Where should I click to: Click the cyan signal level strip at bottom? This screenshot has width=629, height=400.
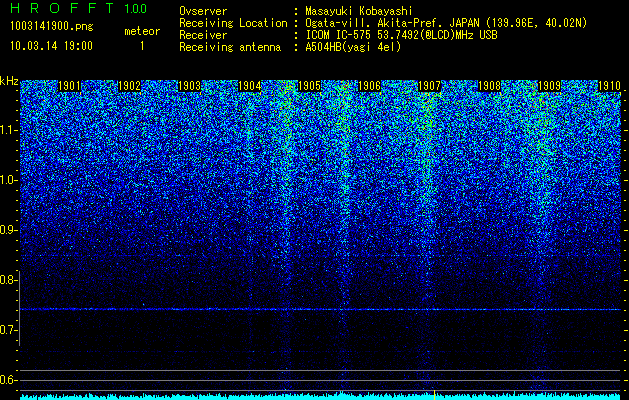[321, 396]
